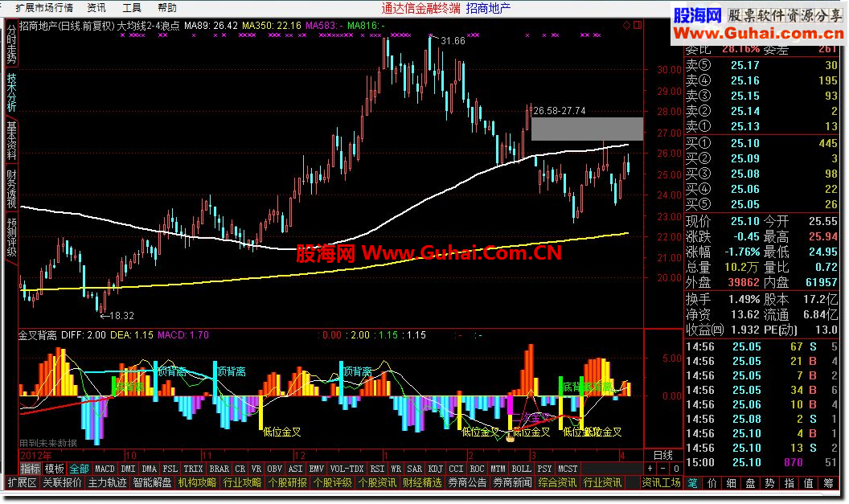Apply the KDJ indicator
This screenshot has height=504, width=849.
[436, 469]
